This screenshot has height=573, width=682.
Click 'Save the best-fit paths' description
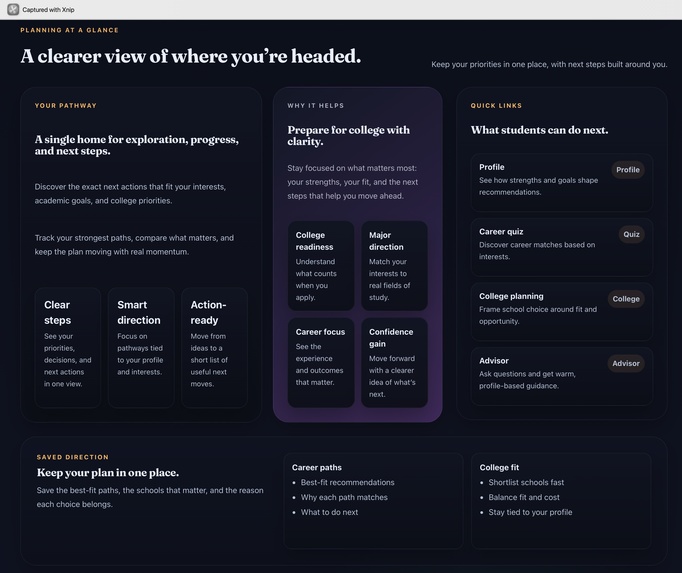(x=150, y=497)
